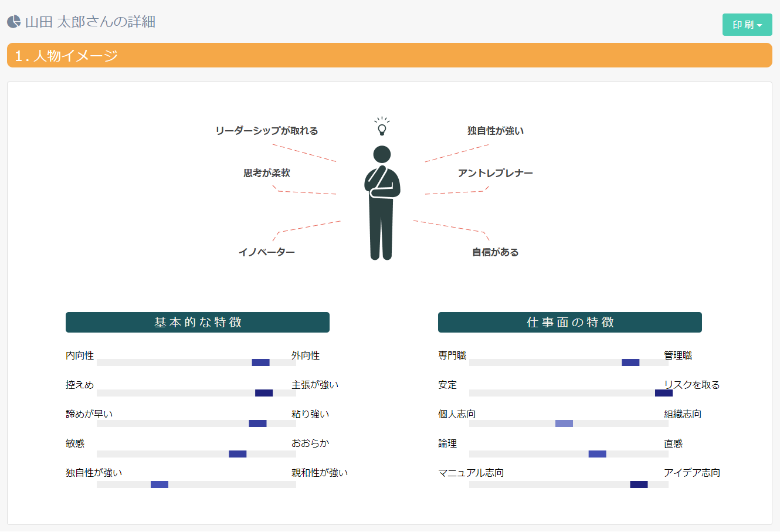Viewport: 780px width, 532px height.
Task: Click the アントレプレナー trait label
Action: point(496,173)
